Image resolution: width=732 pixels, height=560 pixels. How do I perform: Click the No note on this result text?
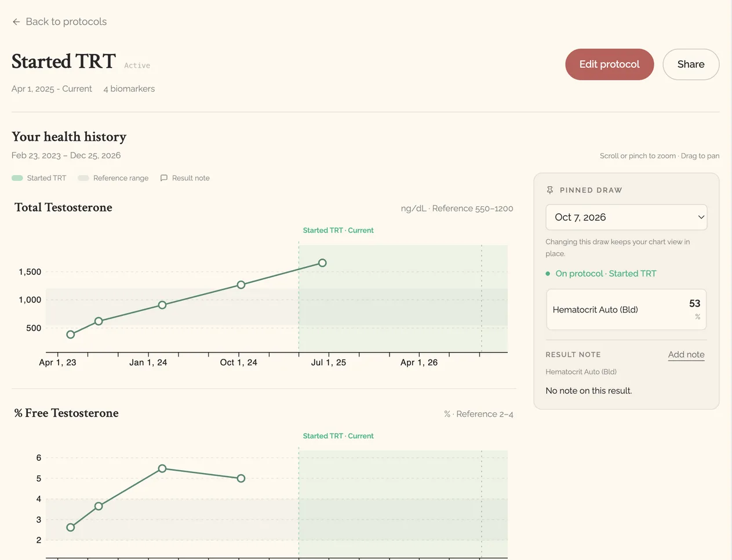click(x=589, y=391)
